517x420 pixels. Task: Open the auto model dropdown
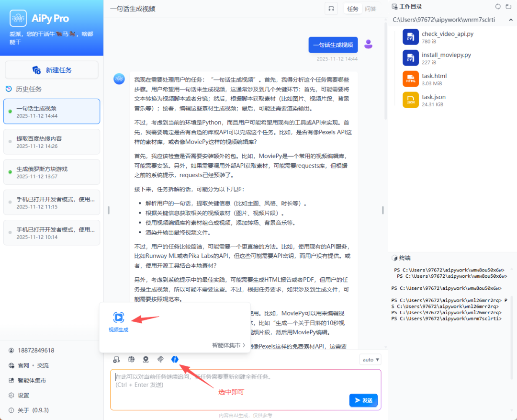tap(370, 360)
